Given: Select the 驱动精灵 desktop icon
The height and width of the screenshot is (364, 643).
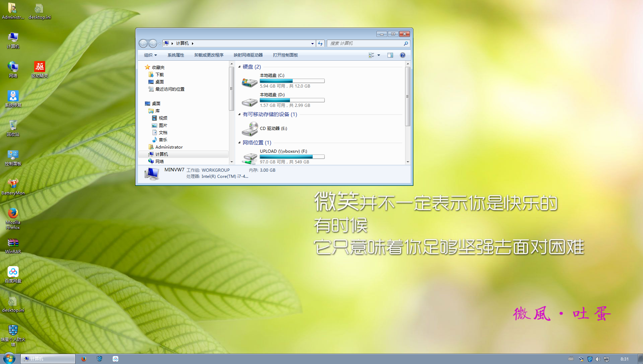Looking at the screenshot, I should click(40, 70).
